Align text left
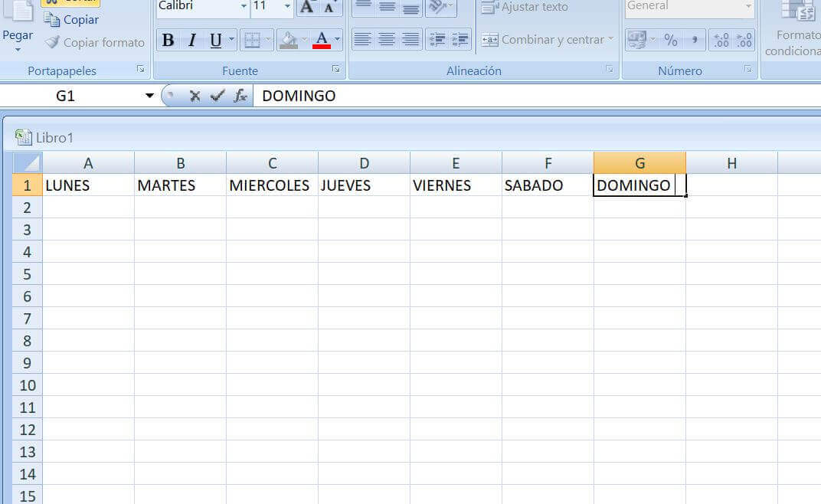Viewport: 821px width, 504px height. tap(362, 39)
